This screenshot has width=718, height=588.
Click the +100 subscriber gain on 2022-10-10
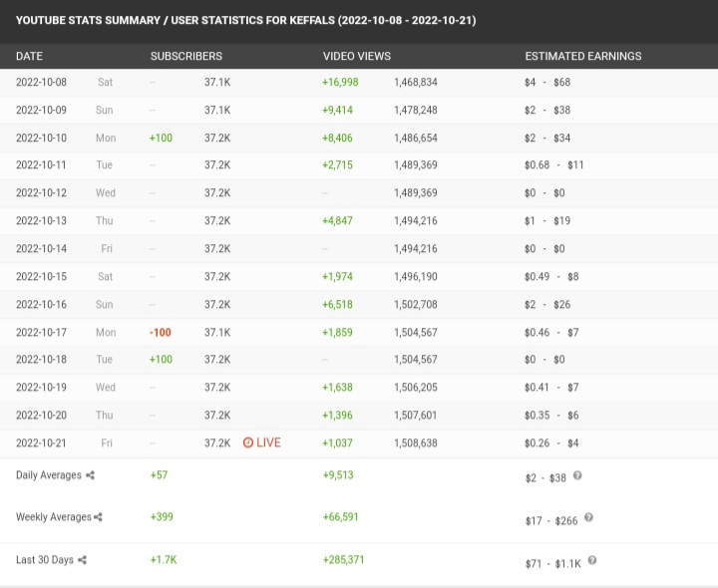click(x=161, y=139)
